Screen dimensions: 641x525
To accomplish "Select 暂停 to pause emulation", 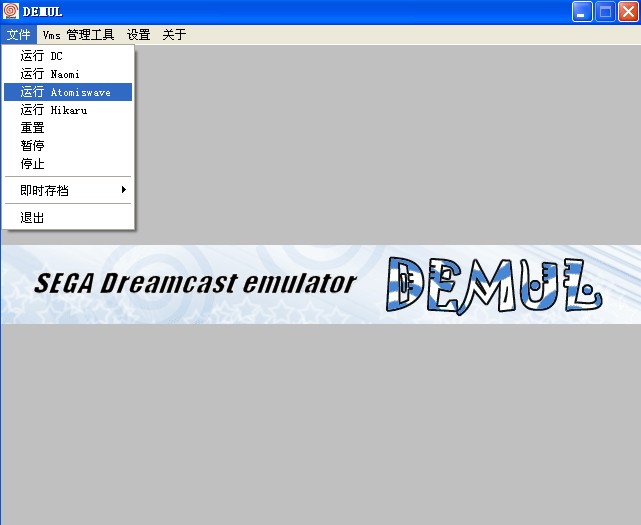I will (x=68, y=146).
